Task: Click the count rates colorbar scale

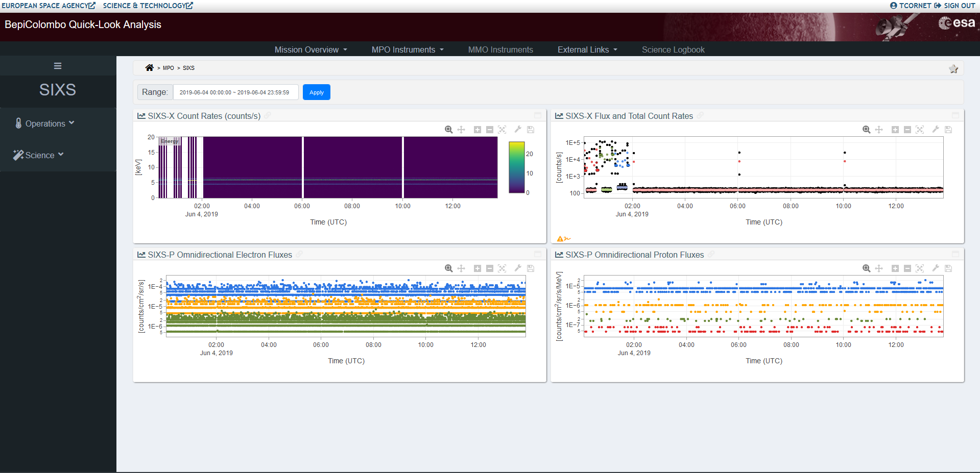Action: click(517, 167)
